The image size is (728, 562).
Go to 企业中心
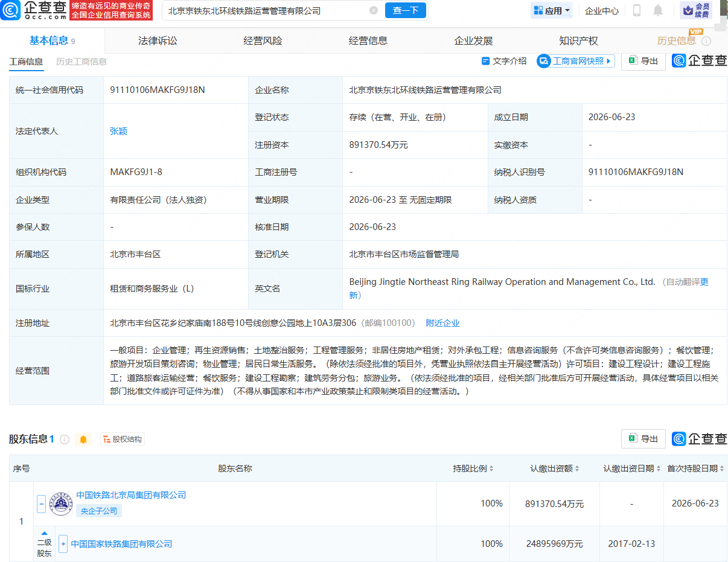602,10
